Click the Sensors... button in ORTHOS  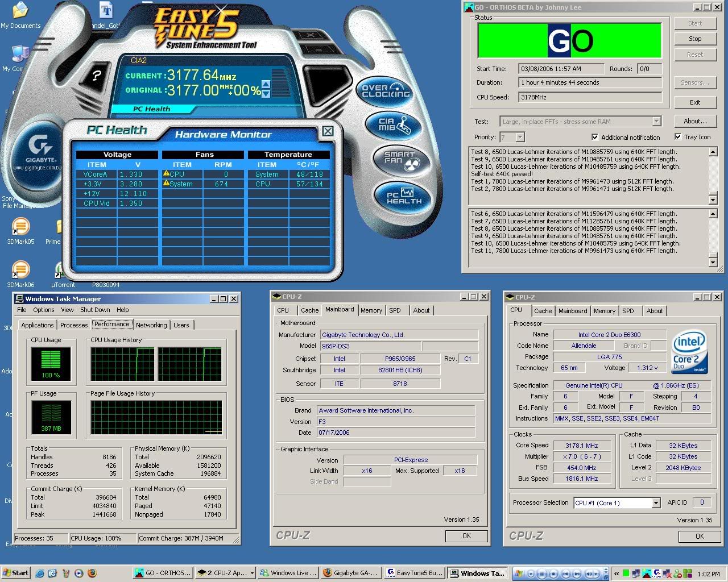coord(695,82)
